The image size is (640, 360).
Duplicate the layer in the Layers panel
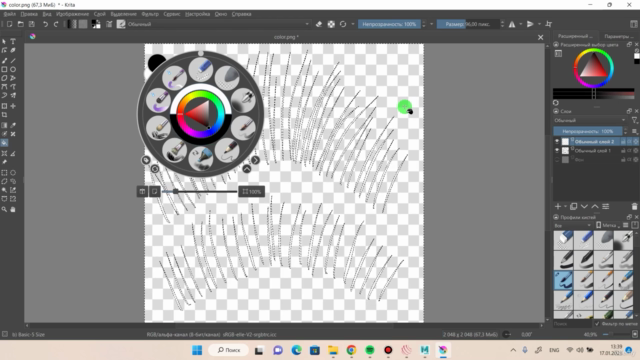click(x=573, y=207)
